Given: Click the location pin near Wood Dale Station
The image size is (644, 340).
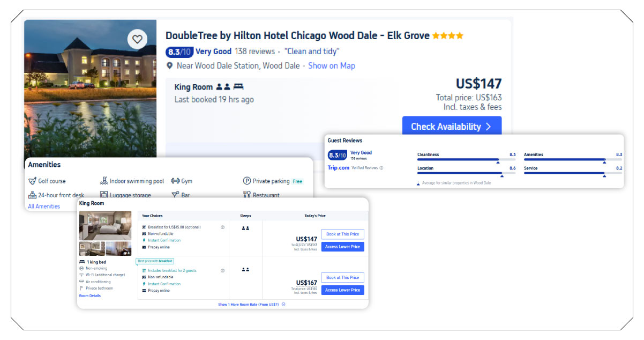Looking at the screenshot, I should (x=170, y=65).
